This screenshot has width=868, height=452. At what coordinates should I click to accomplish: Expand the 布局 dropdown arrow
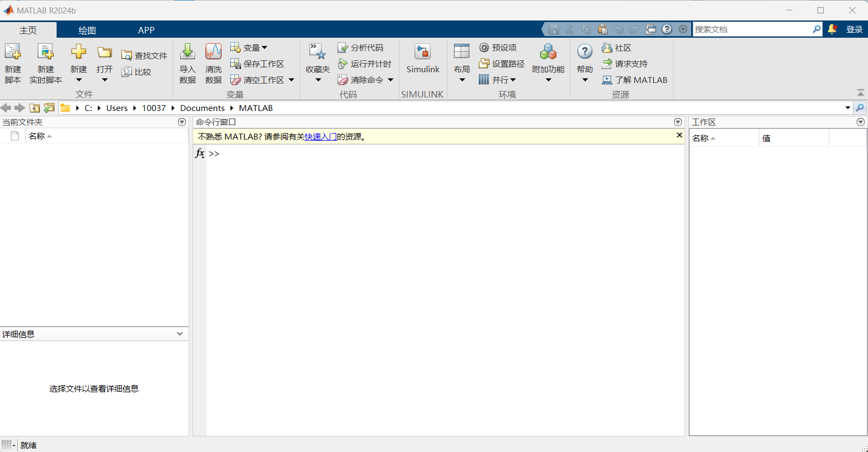point(462,80)
